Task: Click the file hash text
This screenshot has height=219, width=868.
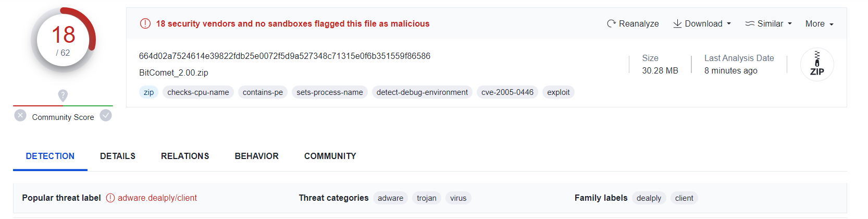Action: pyautogui.click(x=284, y=56)
